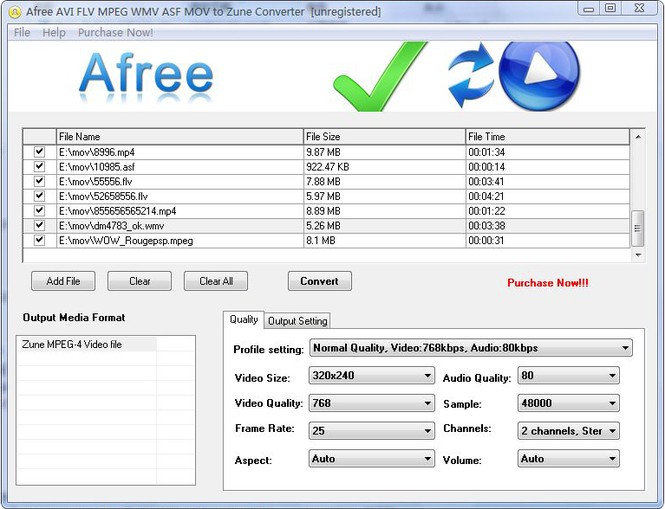Select Zune MPEG-4 Video file format
Screen dimensions: 665x509
click(x=87, y=344)
